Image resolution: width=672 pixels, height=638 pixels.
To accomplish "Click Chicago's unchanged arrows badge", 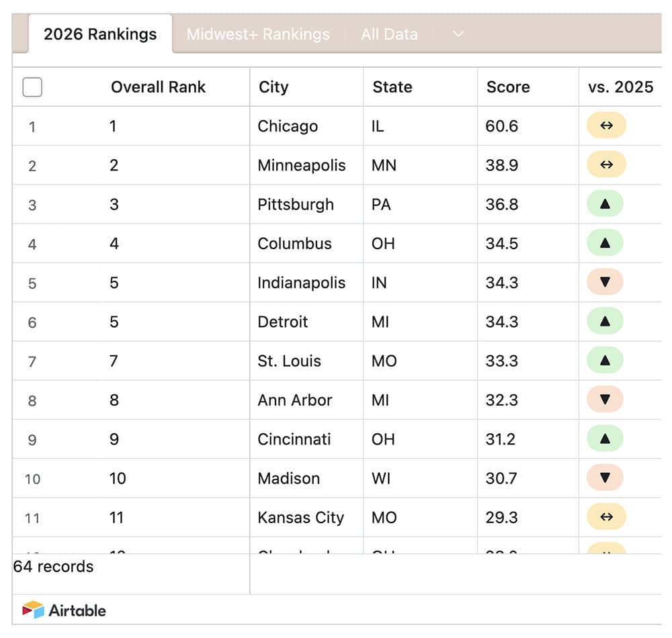I will click(606, 126).
